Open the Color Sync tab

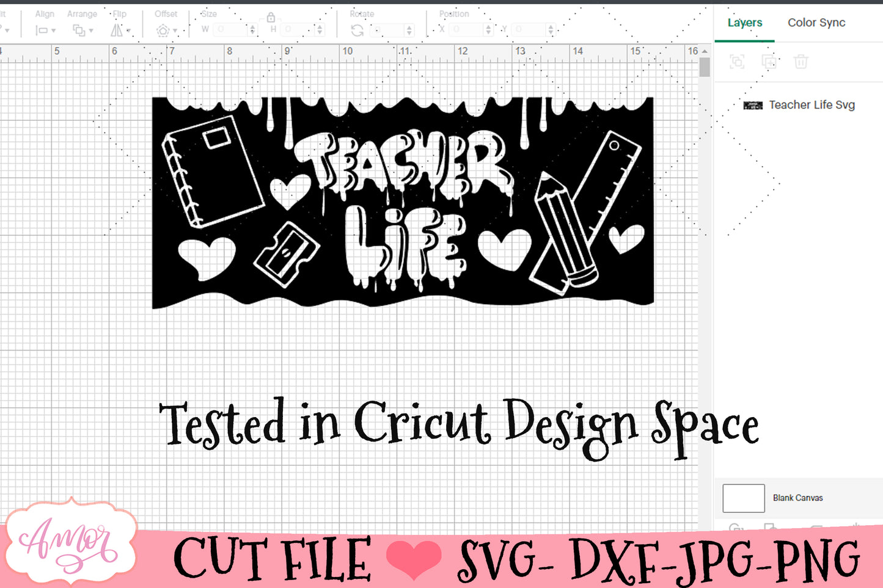[x=816, y=23]
